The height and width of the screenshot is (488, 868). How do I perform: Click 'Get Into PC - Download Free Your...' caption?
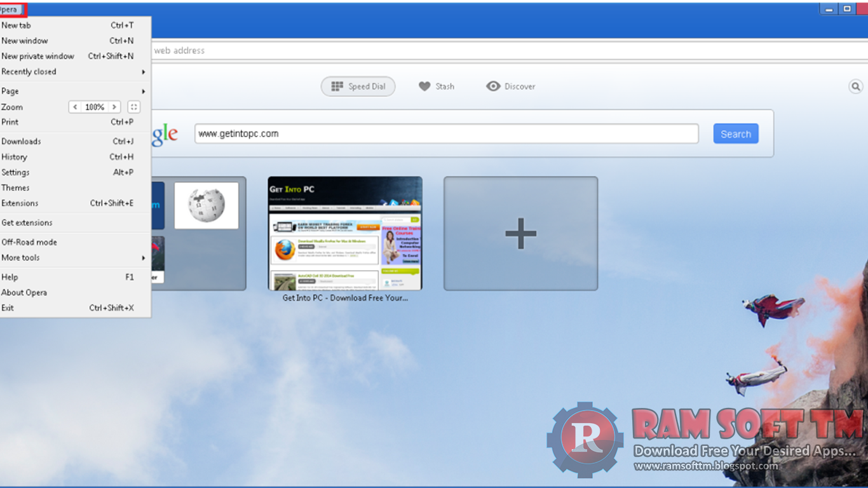[x=345, y=297]
